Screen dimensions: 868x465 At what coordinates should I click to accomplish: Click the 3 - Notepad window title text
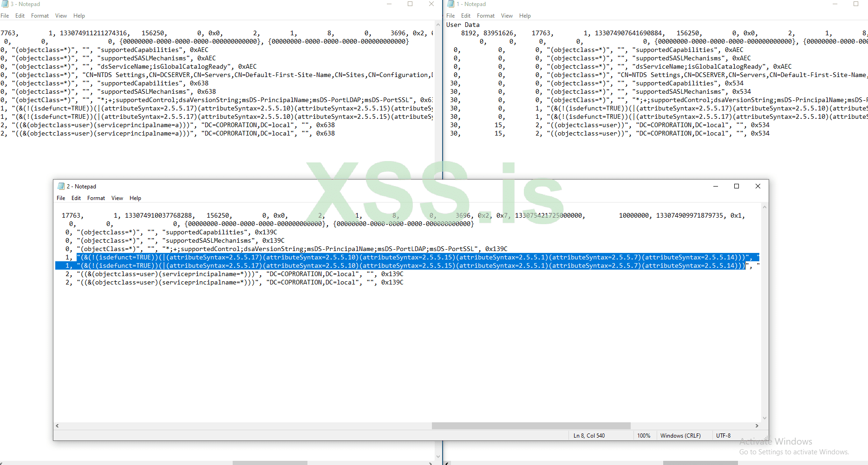25,4
